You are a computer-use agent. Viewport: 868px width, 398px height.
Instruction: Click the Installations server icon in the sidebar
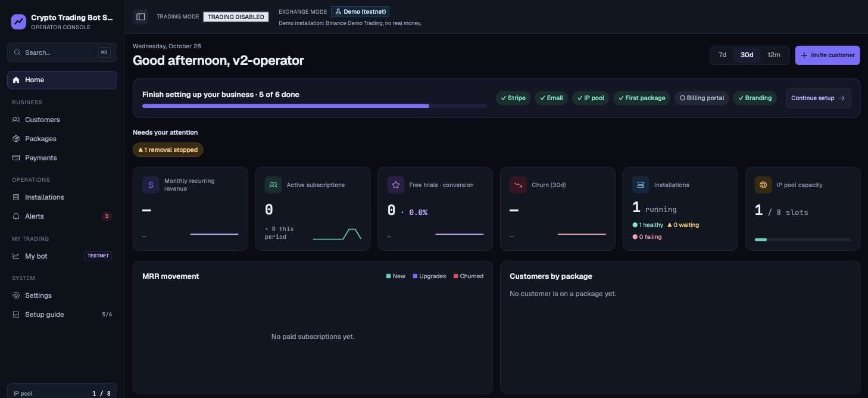[16, 197]
